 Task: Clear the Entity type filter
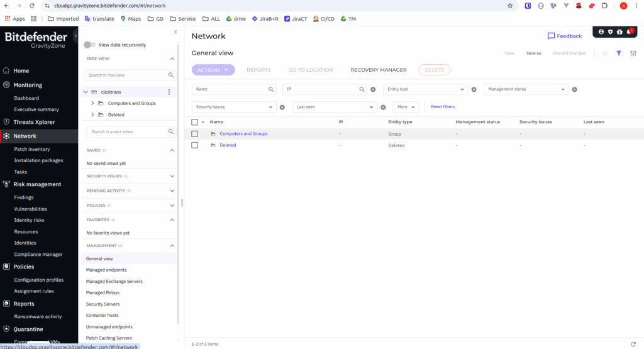474,89
